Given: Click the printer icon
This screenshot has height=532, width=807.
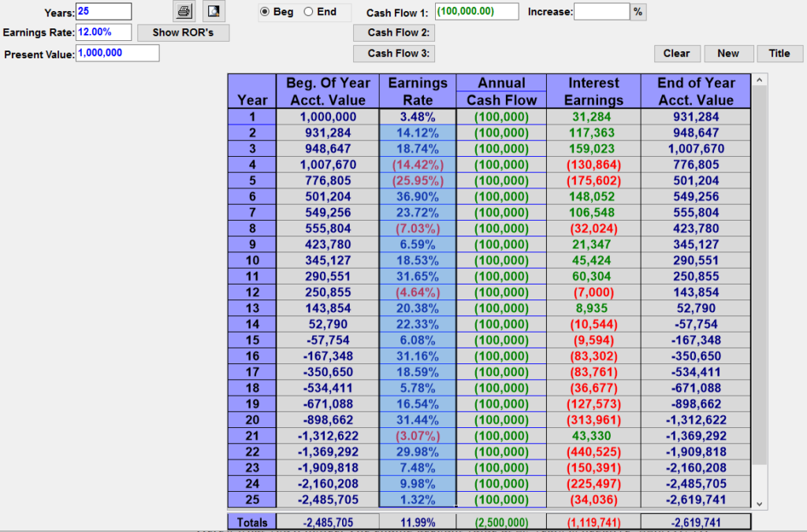Looking at the screenshot, I should [x=183, y=11].
